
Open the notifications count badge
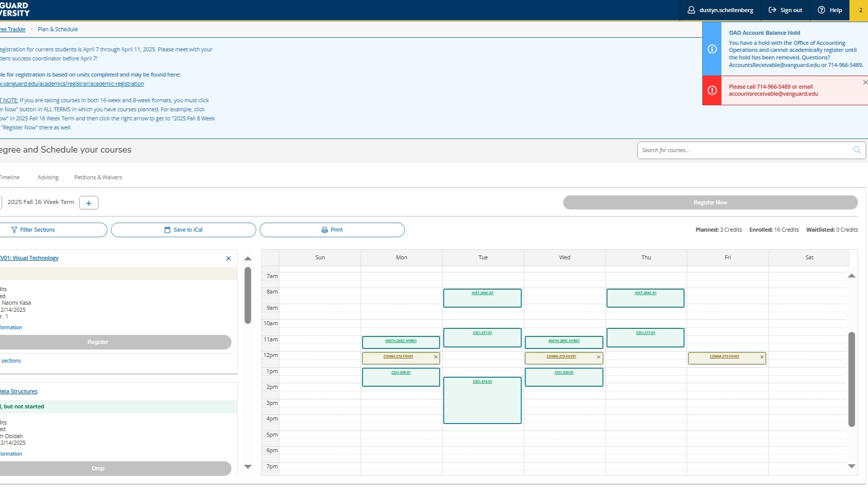pyautogui.click(x=860, y=10)
